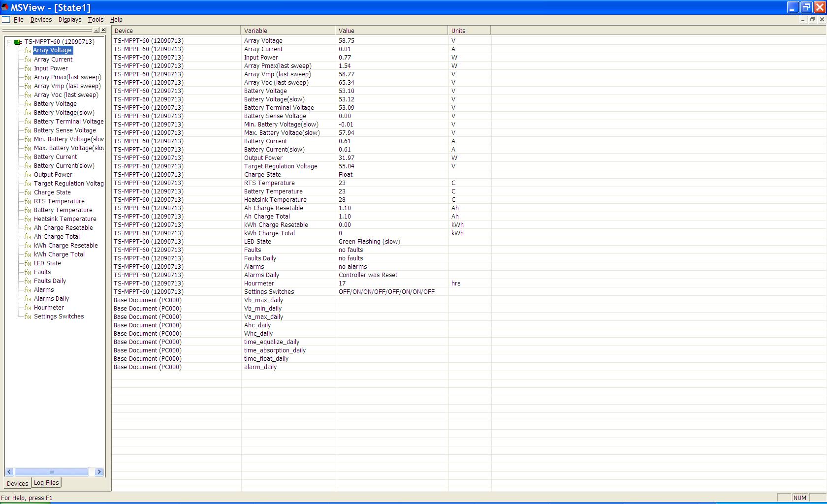
Task: Sort by the Value column header
Action: (x=392, y=31)
